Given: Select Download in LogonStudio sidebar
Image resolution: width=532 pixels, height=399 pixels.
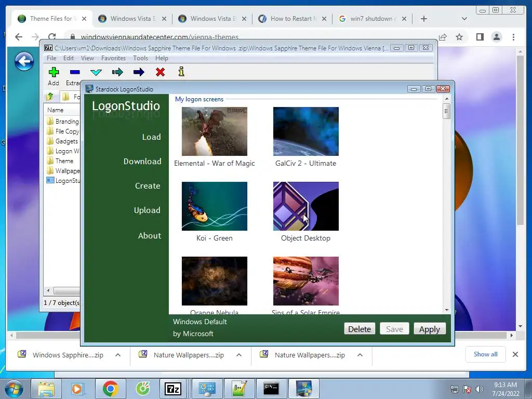Looking at the screenshot, I should pos(142,162).
